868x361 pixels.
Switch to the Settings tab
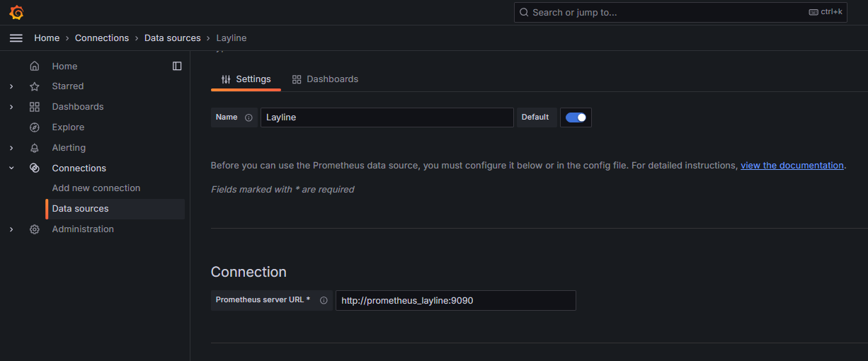(246, 79)
